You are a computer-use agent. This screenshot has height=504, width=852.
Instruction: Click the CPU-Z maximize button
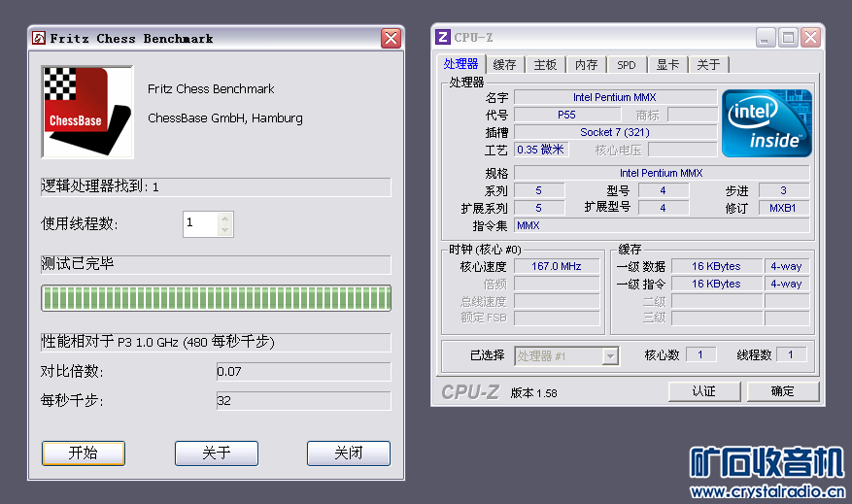pyautogui.click(x=788, y=38)
